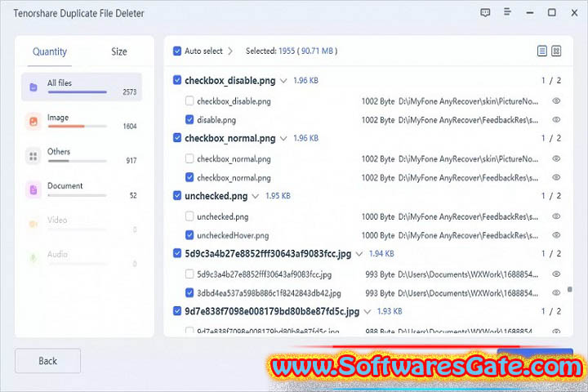Image resolution: width=588 pixels, height=392 pixels.
Task: Switch to the Size tab
Action: tap(119, 51)
